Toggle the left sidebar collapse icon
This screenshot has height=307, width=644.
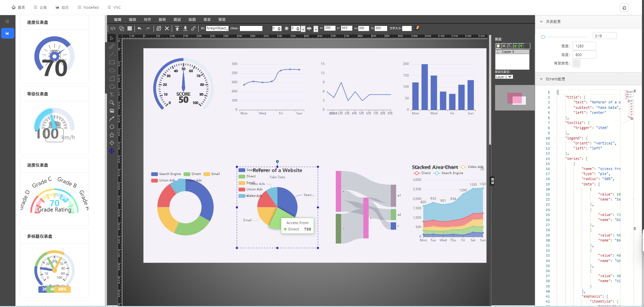click(x=7, y=21)
